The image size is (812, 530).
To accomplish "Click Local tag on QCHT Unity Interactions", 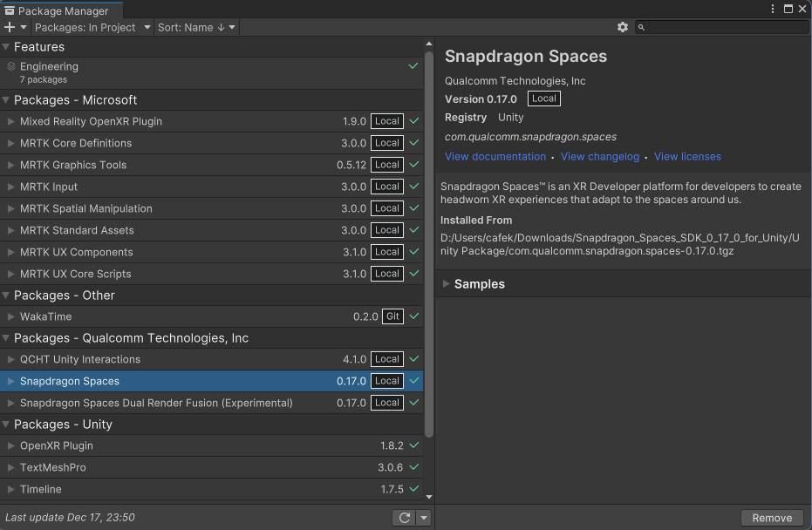I will click(387, 359).
